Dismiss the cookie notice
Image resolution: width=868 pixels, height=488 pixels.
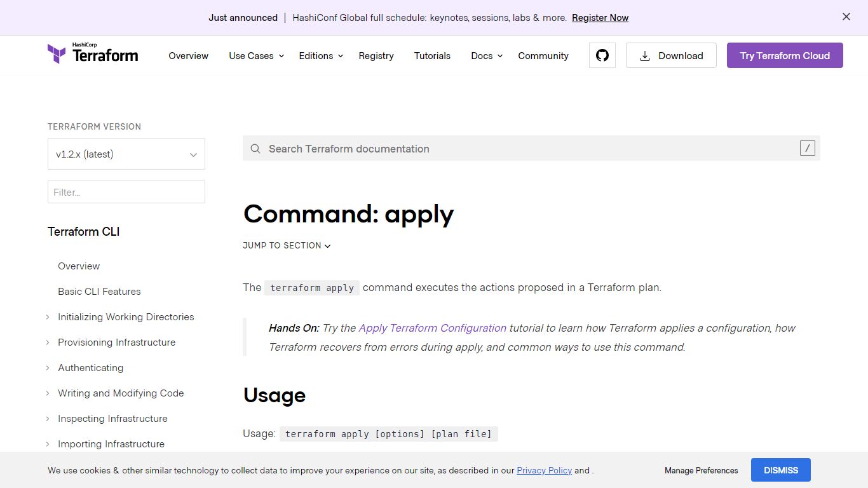(781, 470)
